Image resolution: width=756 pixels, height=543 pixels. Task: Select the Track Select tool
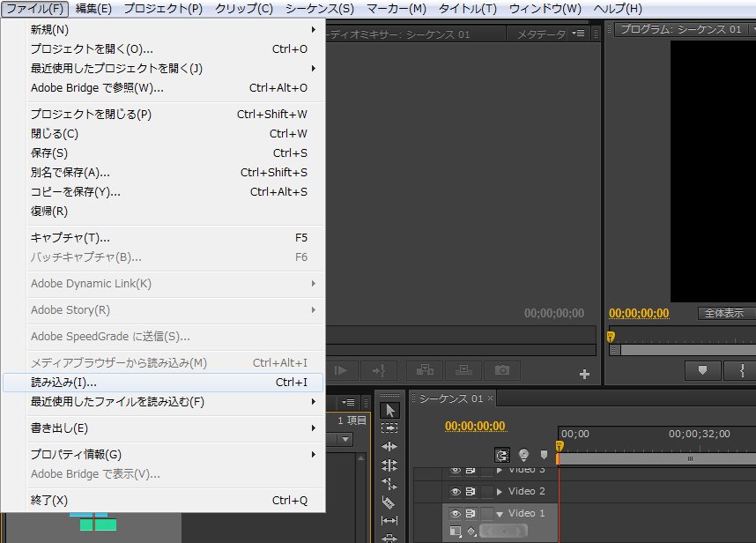pos(389,428)
